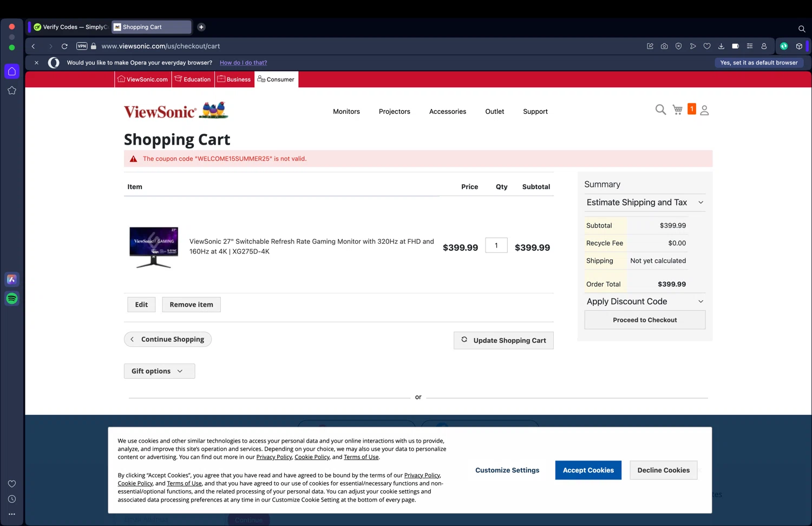Add page to bookmarks with heart icon

707,46
